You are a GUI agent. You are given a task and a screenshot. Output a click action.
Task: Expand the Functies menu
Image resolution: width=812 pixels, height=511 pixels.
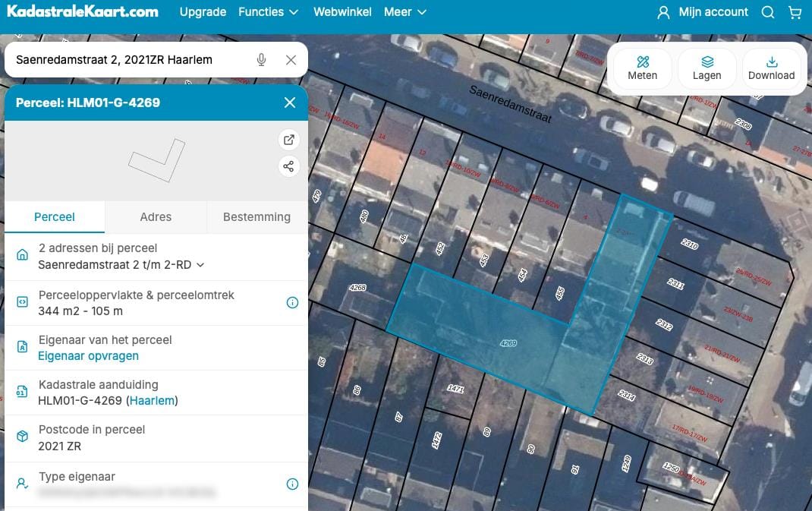(268, 12)
